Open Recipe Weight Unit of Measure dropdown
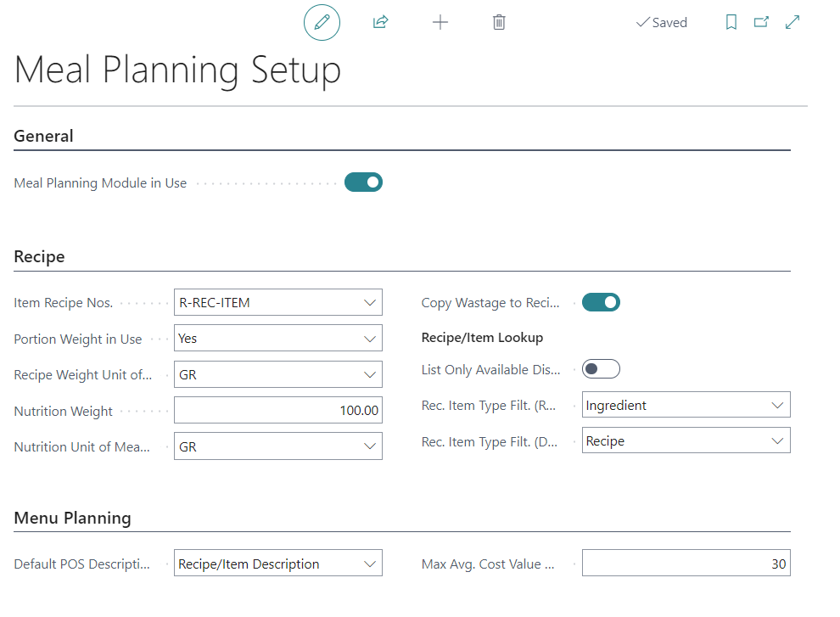This screenshot has height=617, width=840. coord(369,374)
